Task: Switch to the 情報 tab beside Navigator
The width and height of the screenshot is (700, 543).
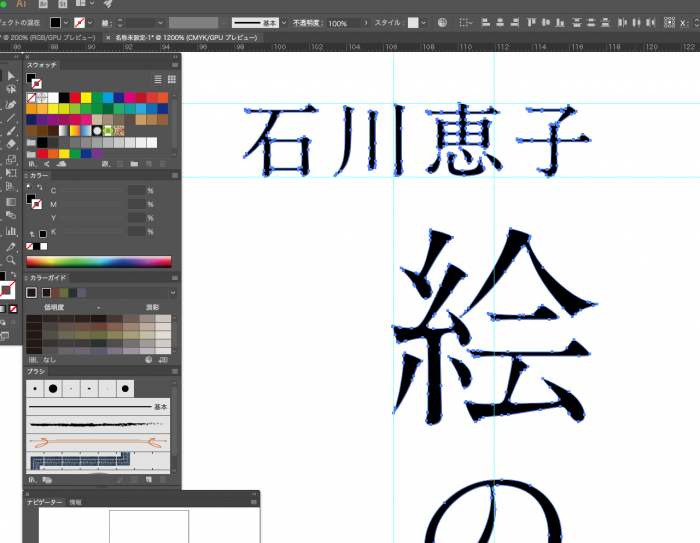Action: click(x=75, y=502)
